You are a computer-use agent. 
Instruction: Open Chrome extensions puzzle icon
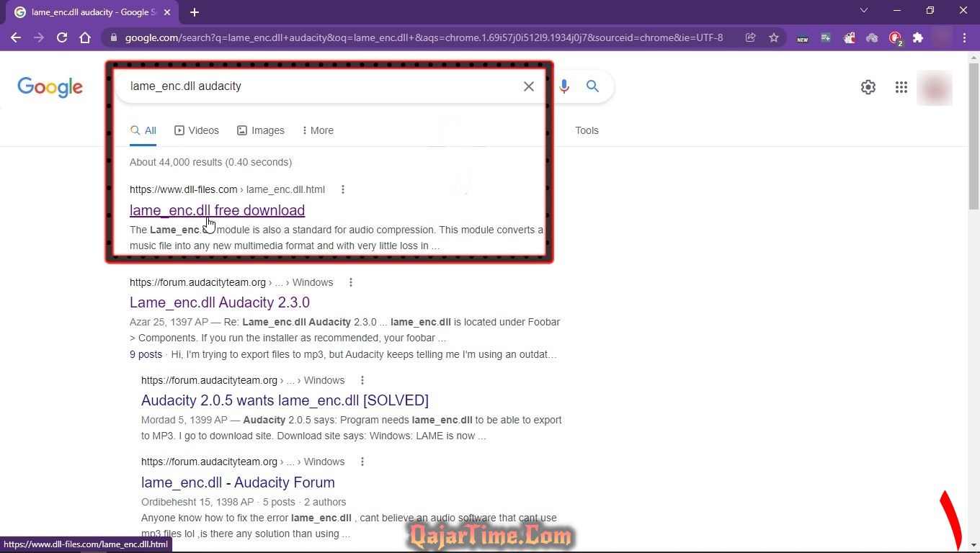tap(918, 37)
